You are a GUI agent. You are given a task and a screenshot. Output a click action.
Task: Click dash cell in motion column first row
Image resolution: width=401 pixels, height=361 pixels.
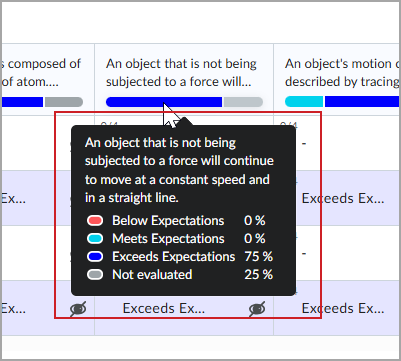pos(304,144)
